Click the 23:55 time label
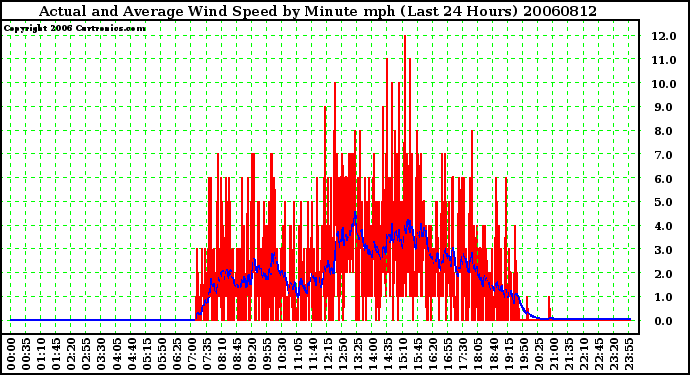Image resolution: width=690 pixels, height=375 pixels. coord(629,355)
